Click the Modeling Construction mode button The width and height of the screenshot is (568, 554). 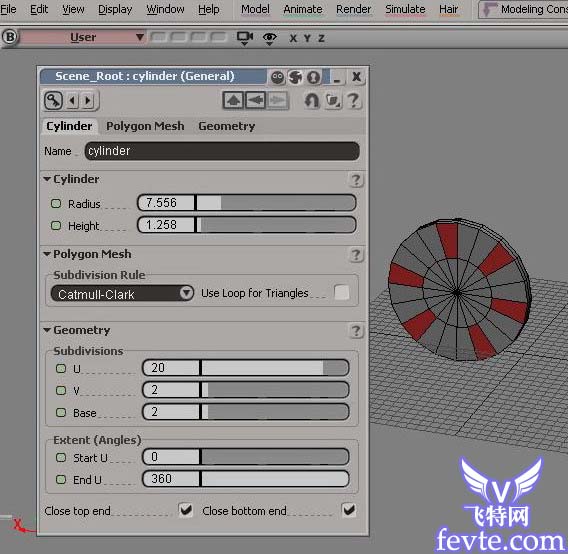point(523,9)
